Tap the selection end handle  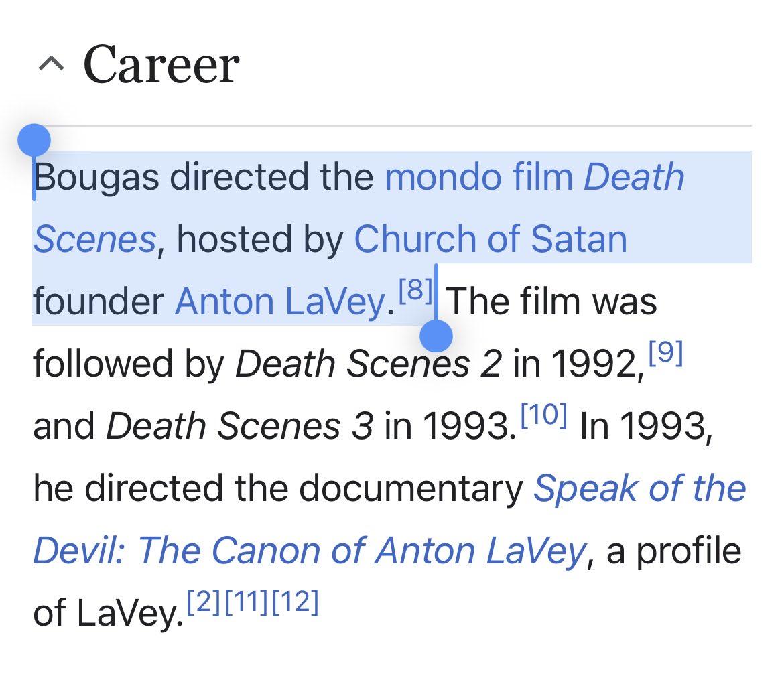click(436, 336)
